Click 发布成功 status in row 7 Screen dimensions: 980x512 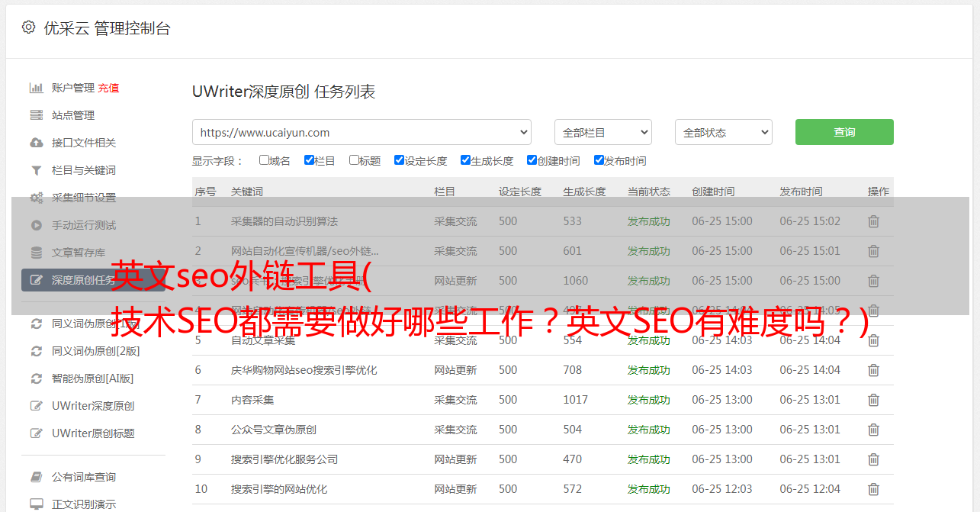pos(649,400)
